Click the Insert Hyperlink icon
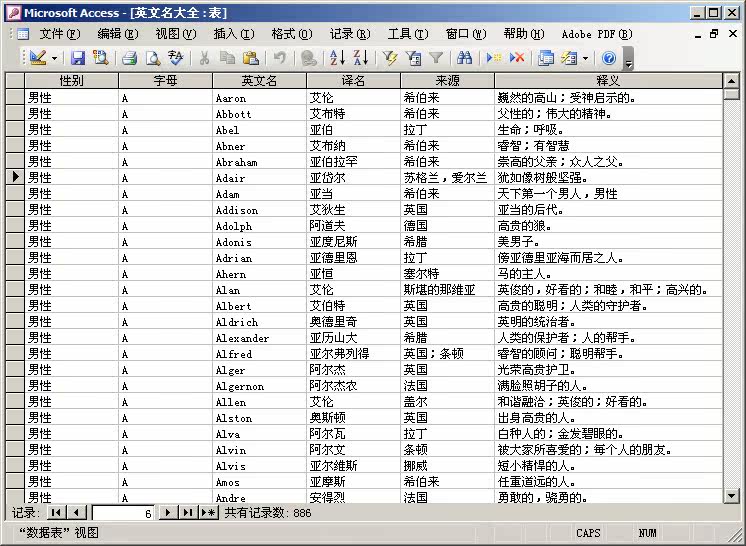The image size is (746, 546). click(309, 58)
